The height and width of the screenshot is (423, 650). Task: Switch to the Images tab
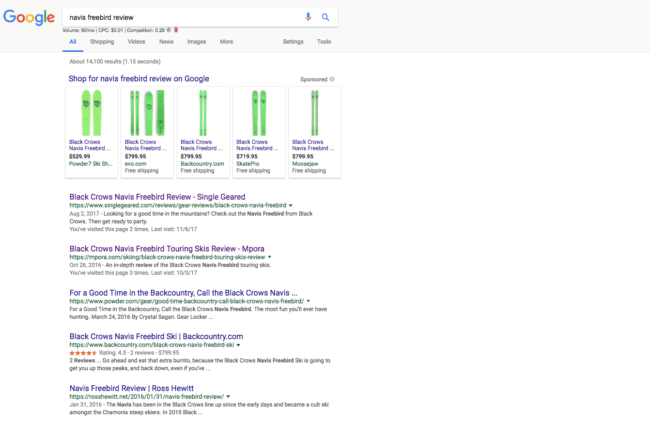(196, 42)
